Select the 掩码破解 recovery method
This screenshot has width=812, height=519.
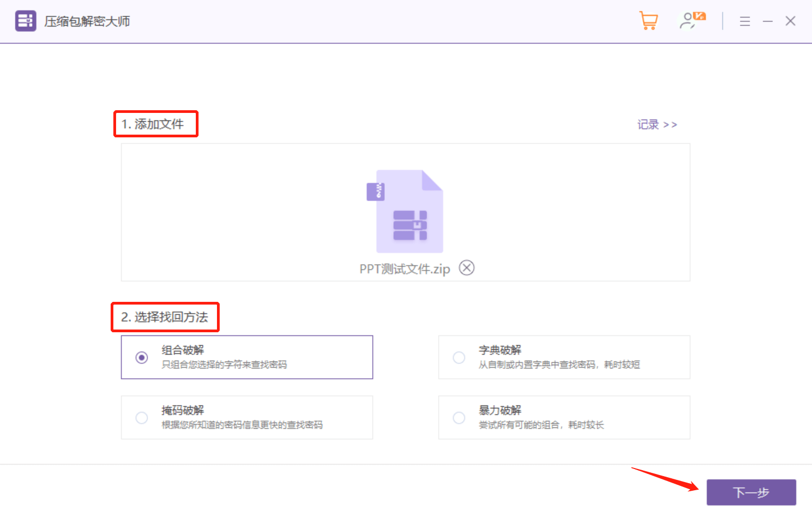tap(142, 417)
